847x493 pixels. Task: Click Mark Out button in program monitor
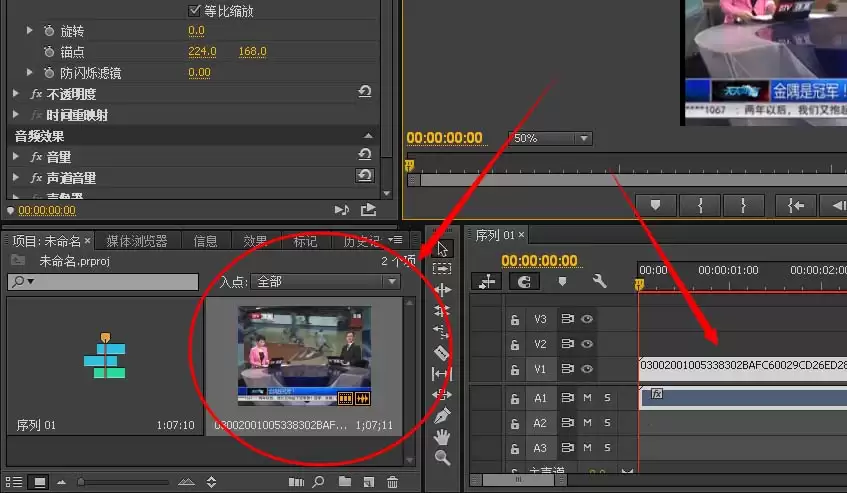pyautogui.click(x=744, y=205)
